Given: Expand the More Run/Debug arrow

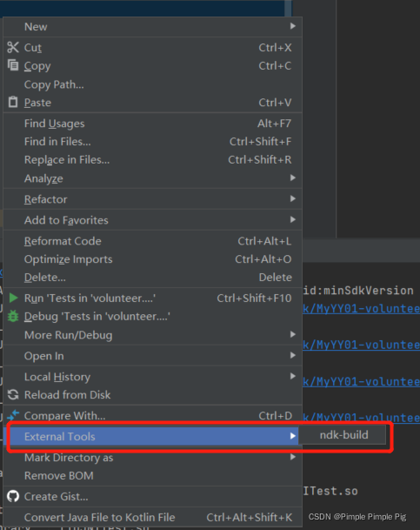Looking at the screenshot, I should pyautogui.click(x=293, y=334).
